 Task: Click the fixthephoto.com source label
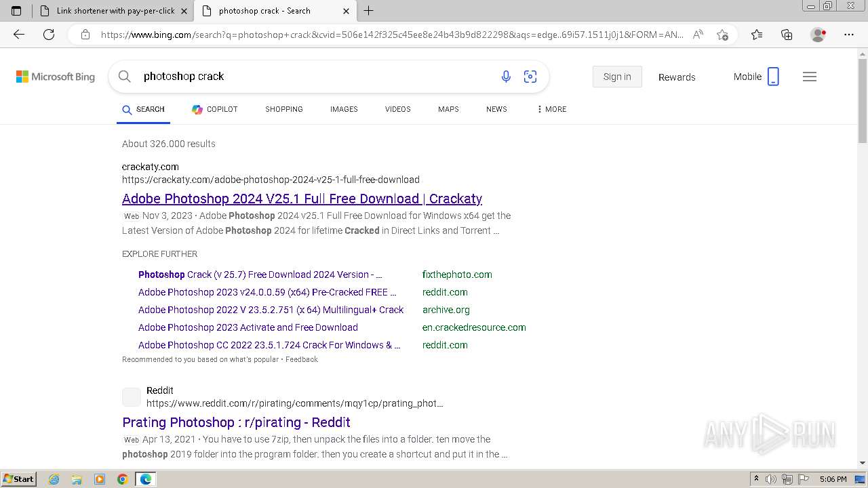click(x=457, y=274)
